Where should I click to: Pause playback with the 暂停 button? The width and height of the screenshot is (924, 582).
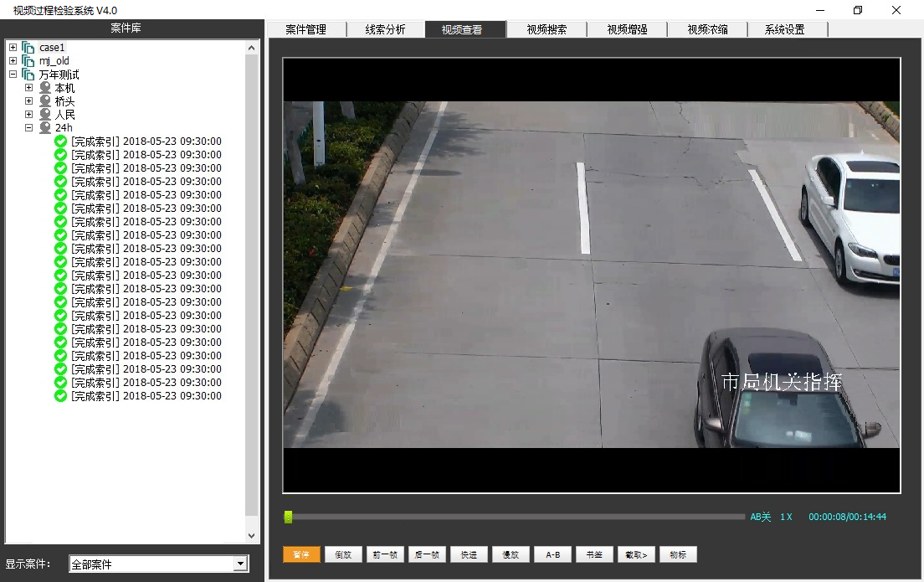(301, 554)
